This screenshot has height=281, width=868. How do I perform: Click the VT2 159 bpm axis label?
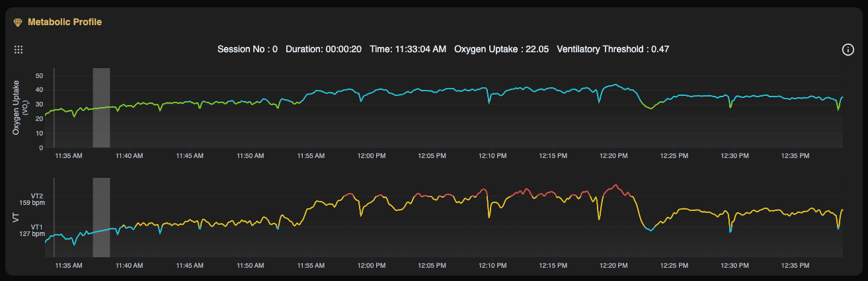coord(34,200)
